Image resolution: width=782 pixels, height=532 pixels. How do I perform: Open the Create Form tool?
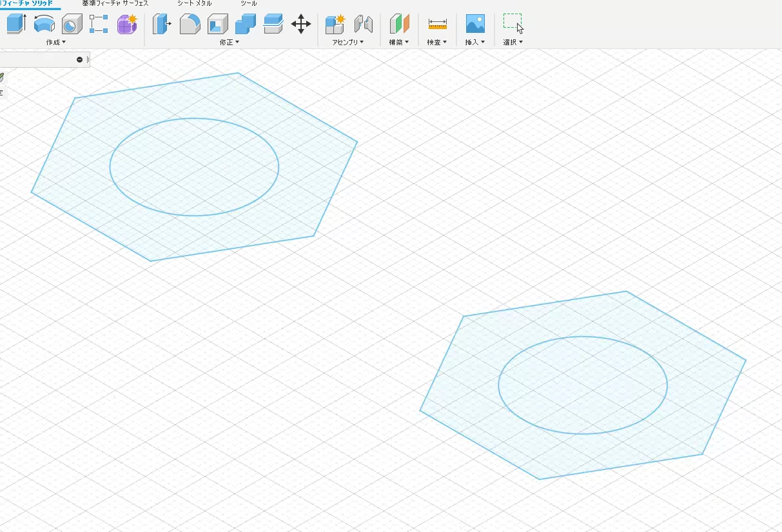[x=127, y=24]
